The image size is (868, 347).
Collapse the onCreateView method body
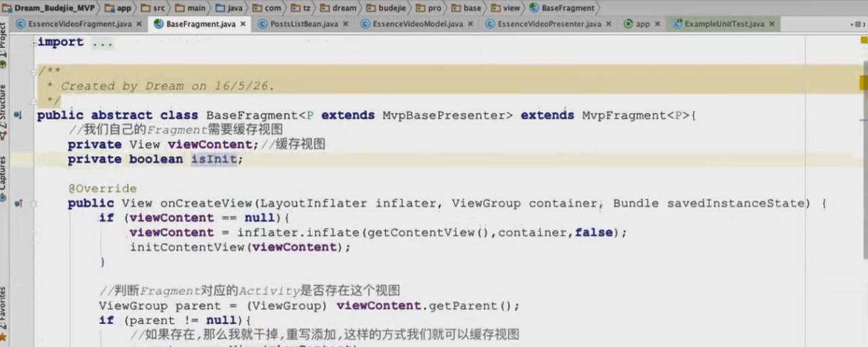click(33, 203)
